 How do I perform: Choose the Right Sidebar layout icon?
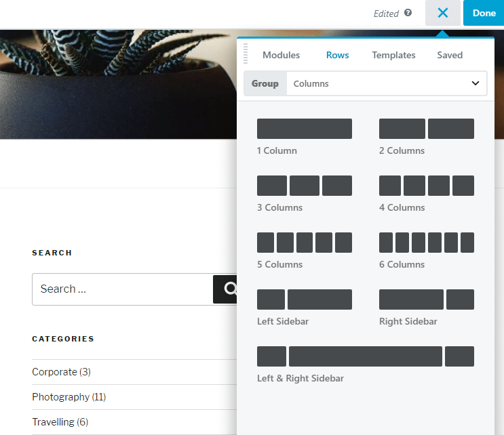pyautogui.click(x=426, y=299)
